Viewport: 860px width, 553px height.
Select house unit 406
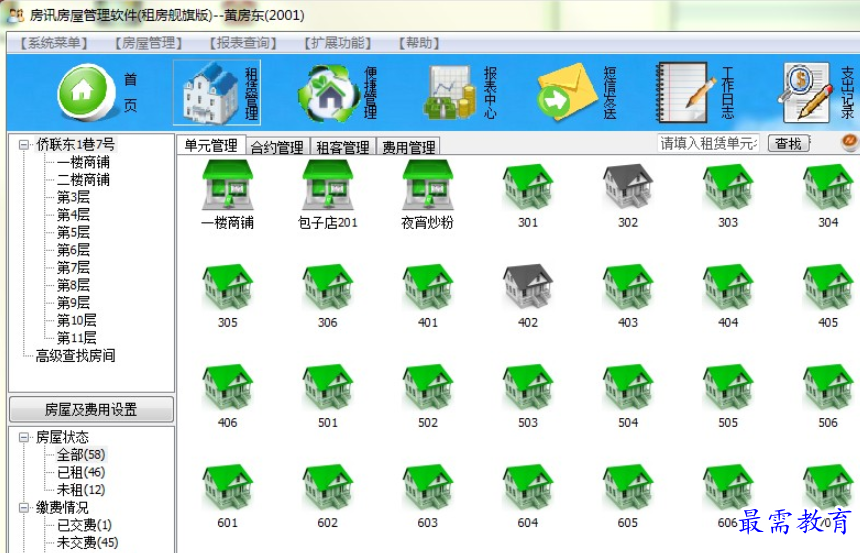click(228, 387)
